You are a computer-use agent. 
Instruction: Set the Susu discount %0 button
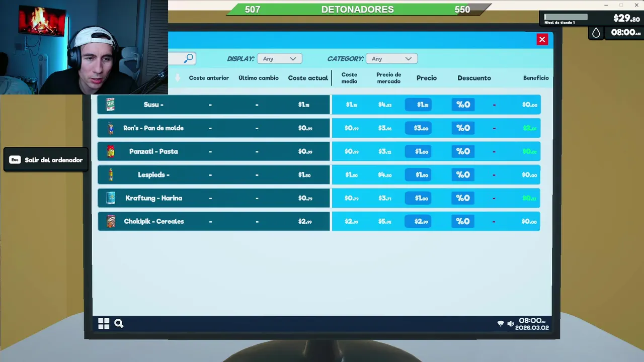pyautogui.click(x=463, y=105)
